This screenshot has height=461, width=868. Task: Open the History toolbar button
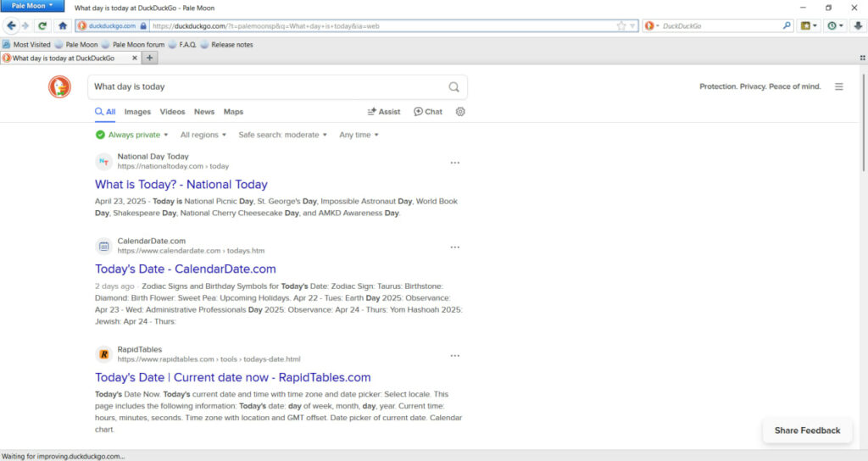(835, 26)
